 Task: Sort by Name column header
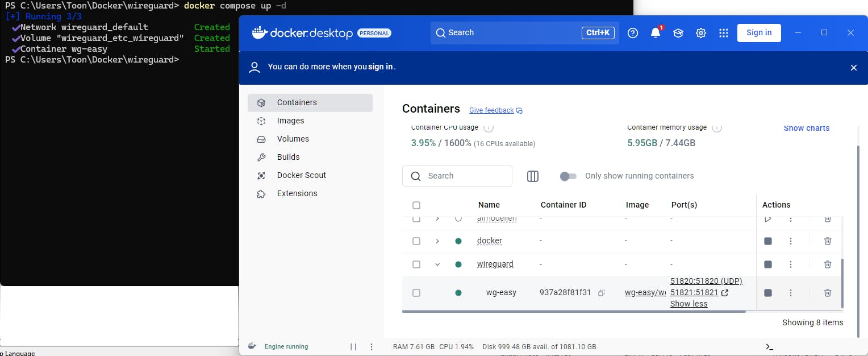click(489, 205)
